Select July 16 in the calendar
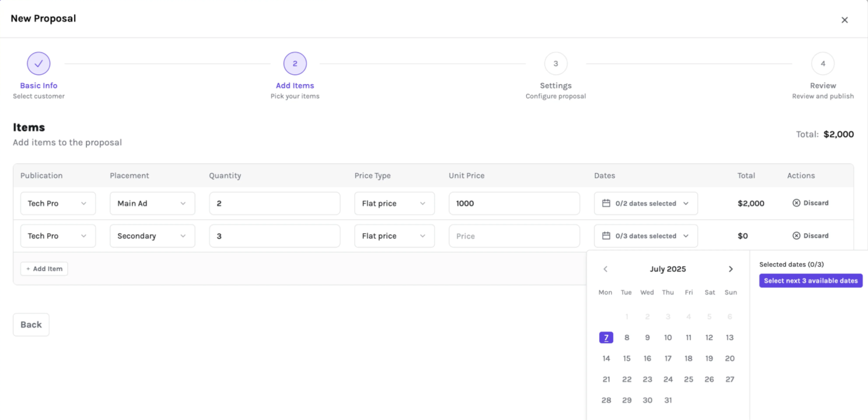The width and height of the screenshot is (868, 420). 647,358
